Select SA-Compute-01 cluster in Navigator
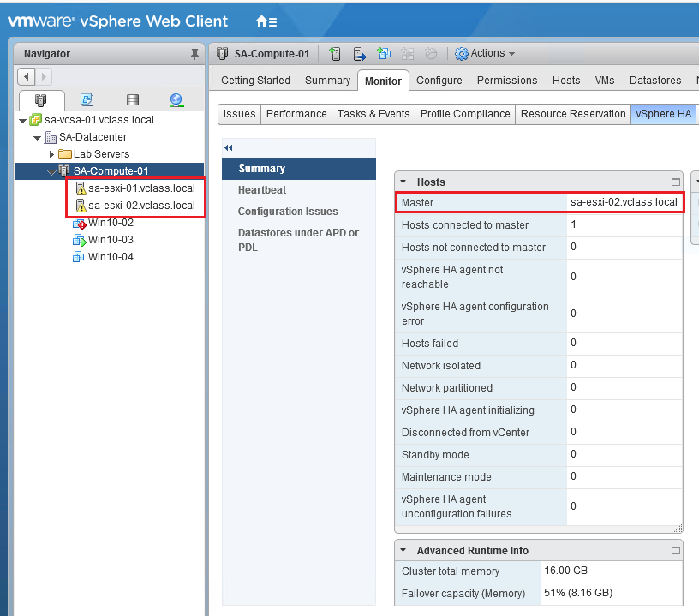The height and width of the screenshot is (616, 699). [x=111, y=170]
